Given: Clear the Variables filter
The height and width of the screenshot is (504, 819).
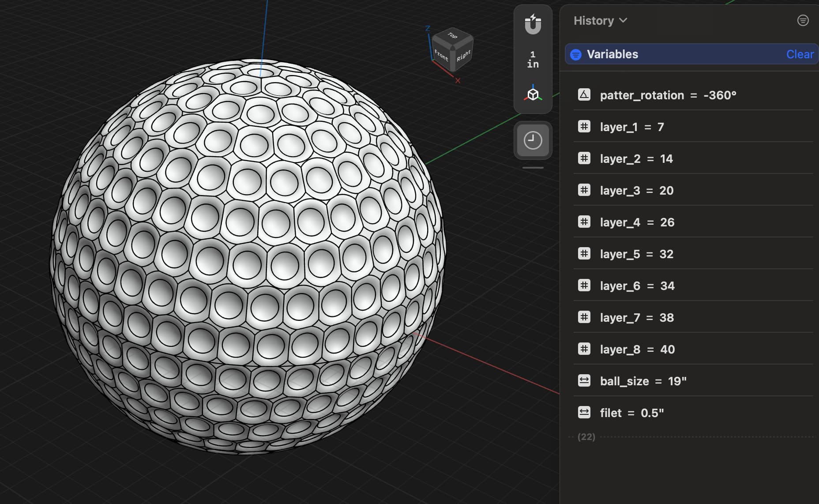Looking at the screenshot, I should pyautogui.click(x=800, y=54).
